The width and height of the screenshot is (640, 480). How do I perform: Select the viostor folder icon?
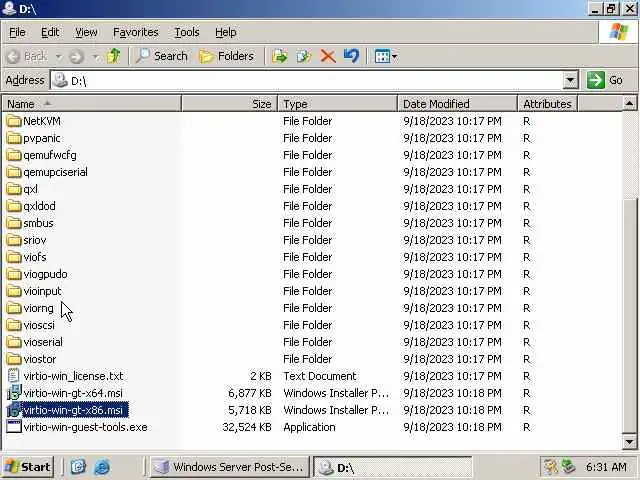[14, 359]
